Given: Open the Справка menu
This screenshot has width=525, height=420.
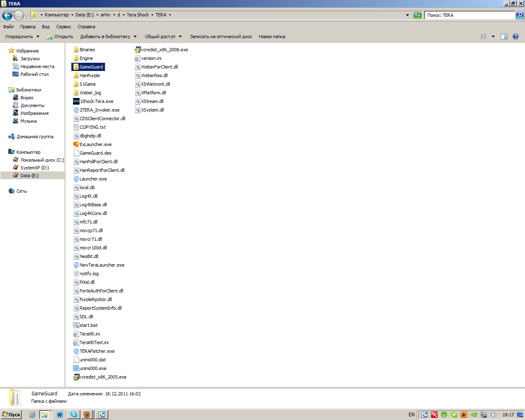Looking at the screenshot, I should (87, 27).
